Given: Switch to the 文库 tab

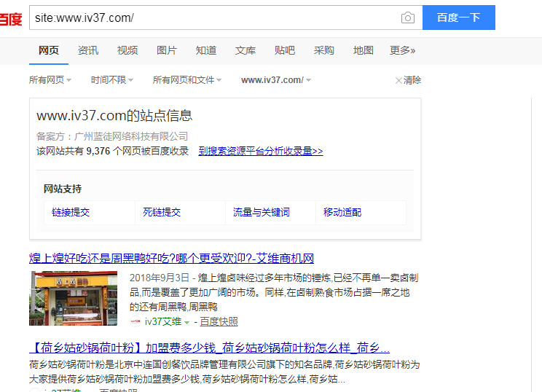Looking at the screenshot, I should point(246,50).
